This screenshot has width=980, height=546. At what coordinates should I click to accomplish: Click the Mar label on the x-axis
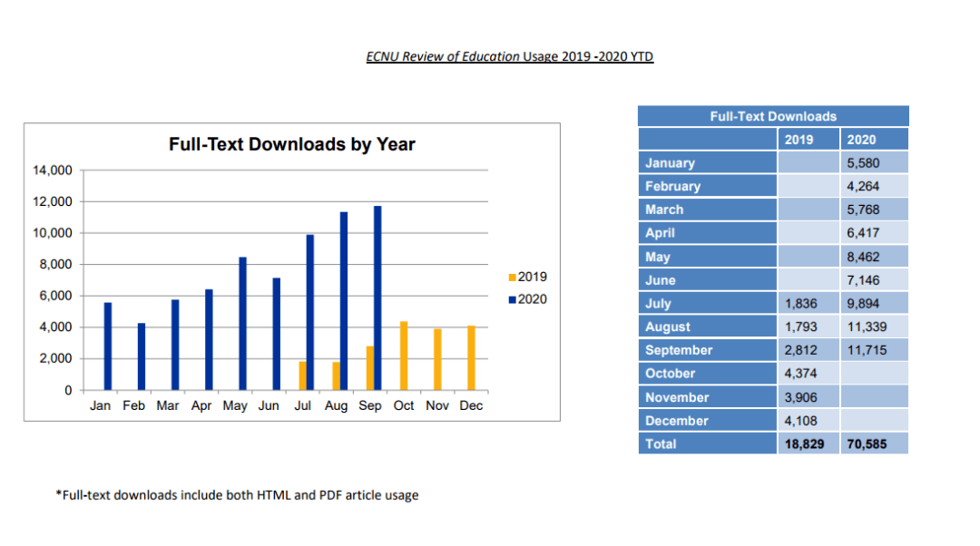pyautogui.click(x=168, y=405)
